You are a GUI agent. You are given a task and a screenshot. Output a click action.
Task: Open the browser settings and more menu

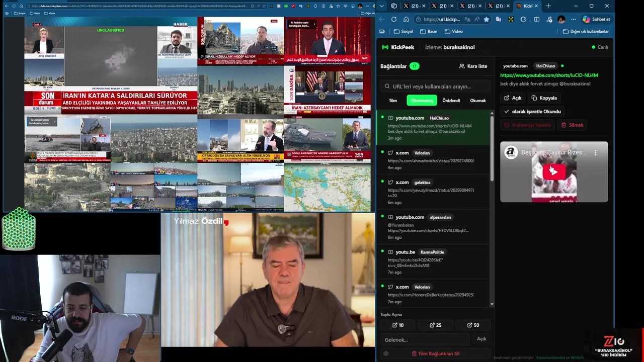pyautogui.click(x=573, y=19)
